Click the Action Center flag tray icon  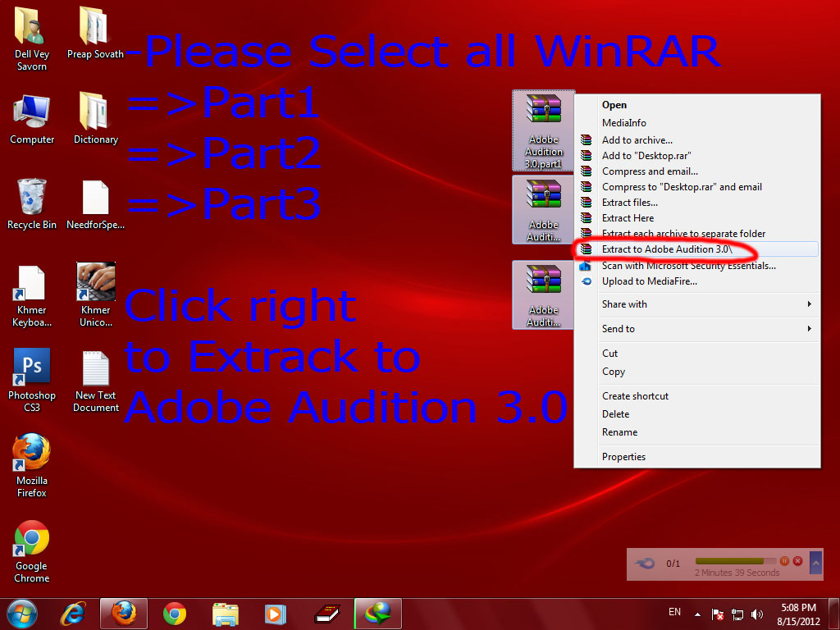[717, 614]
